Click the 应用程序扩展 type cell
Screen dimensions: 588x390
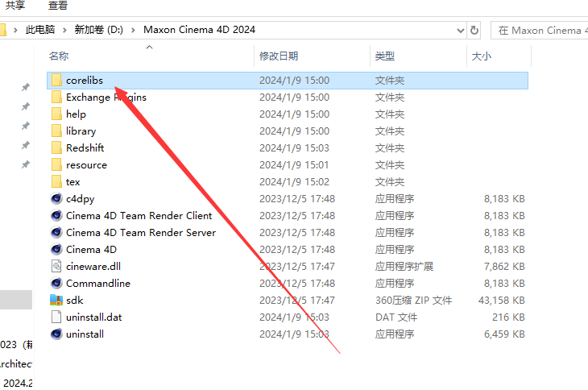click(404, 267)
